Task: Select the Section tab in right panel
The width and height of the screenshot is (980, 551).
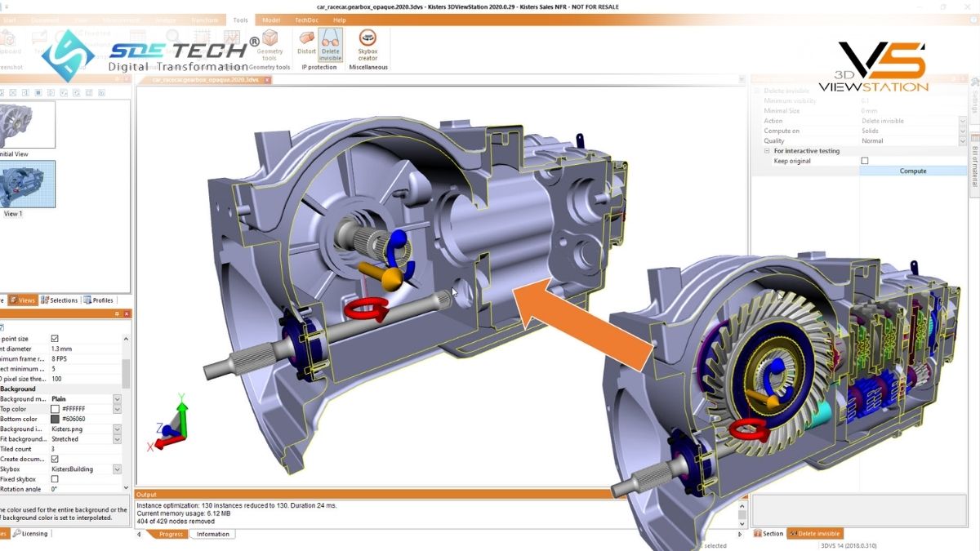Action: coord(768,534)
